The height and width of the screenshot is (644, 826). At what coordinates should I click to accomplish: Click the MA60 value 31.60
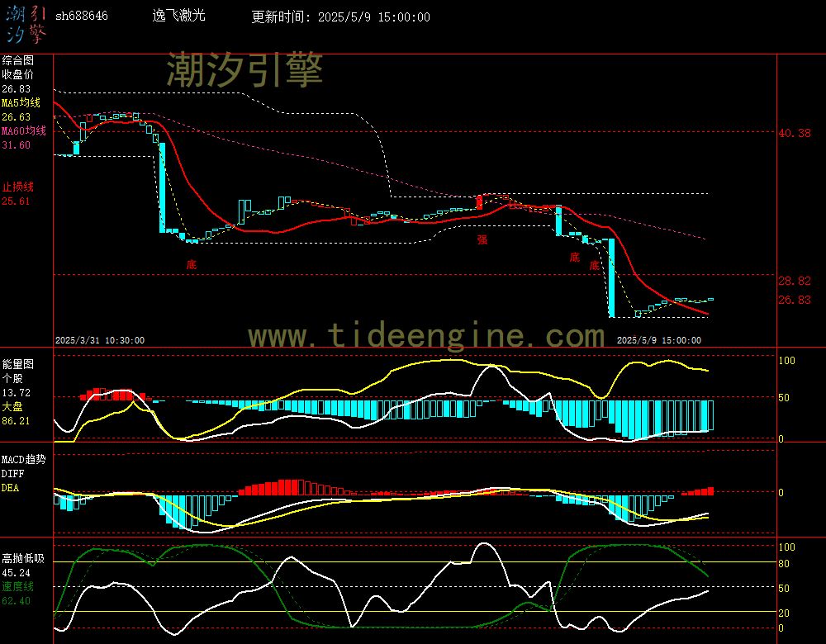tap(17, 144)
